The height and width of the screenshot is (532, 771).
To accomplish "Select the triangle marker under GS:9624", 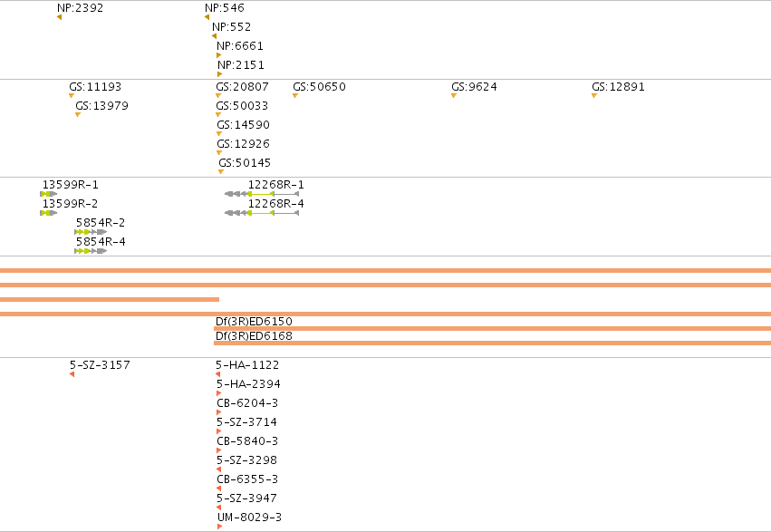I will pyautogui.click(x=454, y=96).
